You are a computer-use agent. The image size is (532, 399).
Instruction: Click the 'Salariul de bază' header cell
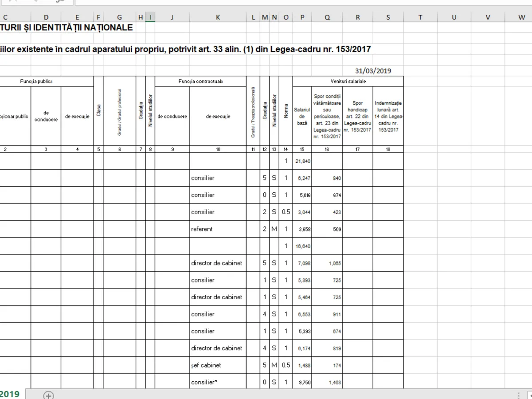click(302, 116)
